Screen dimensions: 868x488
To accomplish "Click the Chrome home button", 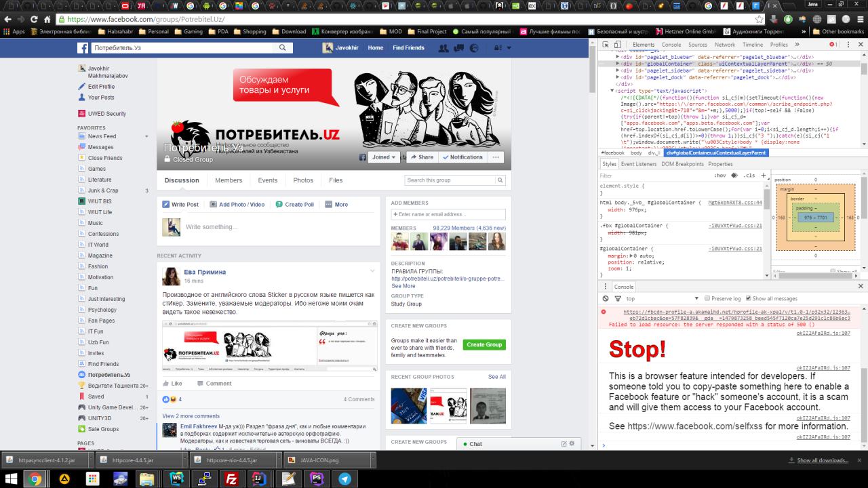I will tap(47, 20).
